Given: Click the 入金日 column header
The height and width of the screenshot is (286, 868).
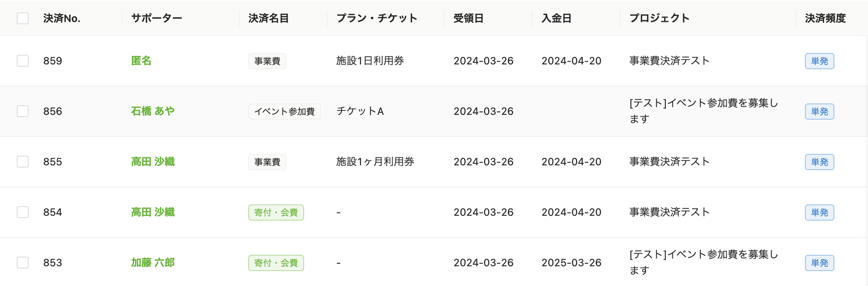Looking at the screenshot, I should click(556, 18).
